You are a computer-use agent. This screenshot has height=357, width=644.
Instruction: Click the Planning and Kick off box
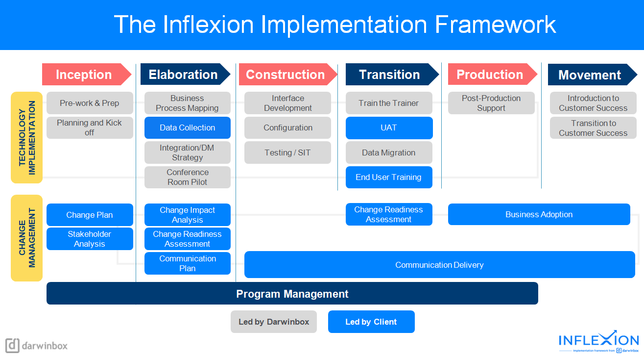click(90, 127)
